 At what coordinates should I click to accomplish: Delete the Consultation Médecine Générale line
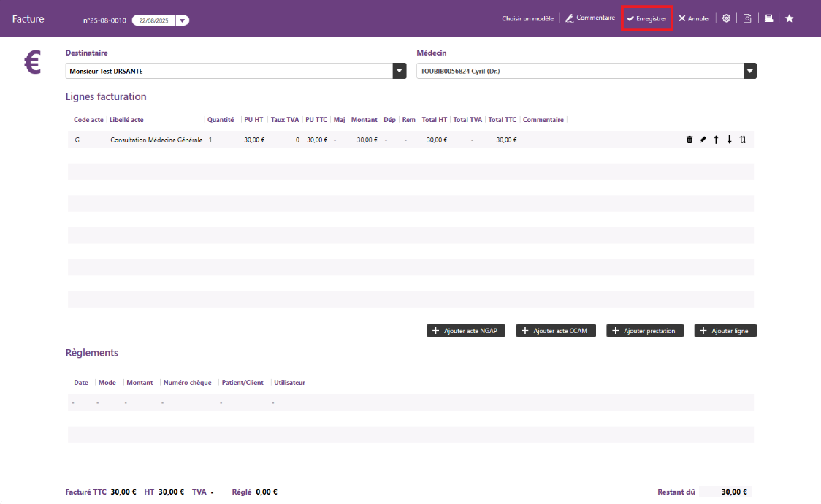(690, 140)
